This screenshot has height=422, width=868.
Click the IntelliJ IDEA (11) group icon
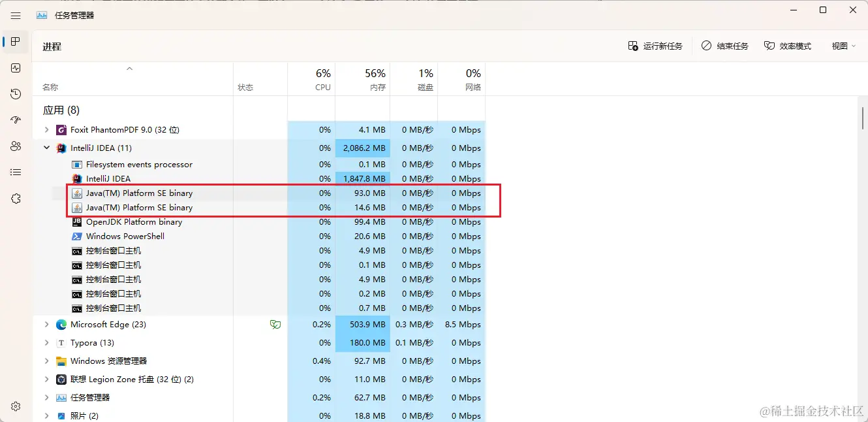[61, 148]
